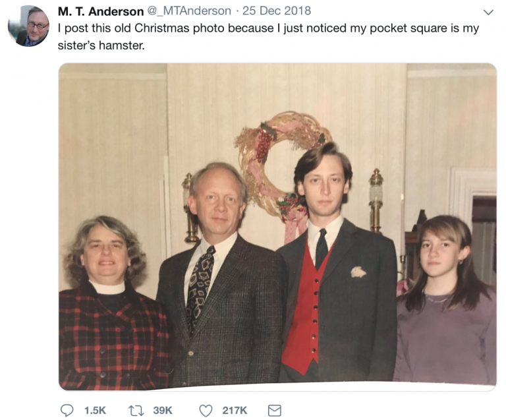Click the 25 Dec 2018 timestamp
The image size is (506, 420).
tap(277, 11)
